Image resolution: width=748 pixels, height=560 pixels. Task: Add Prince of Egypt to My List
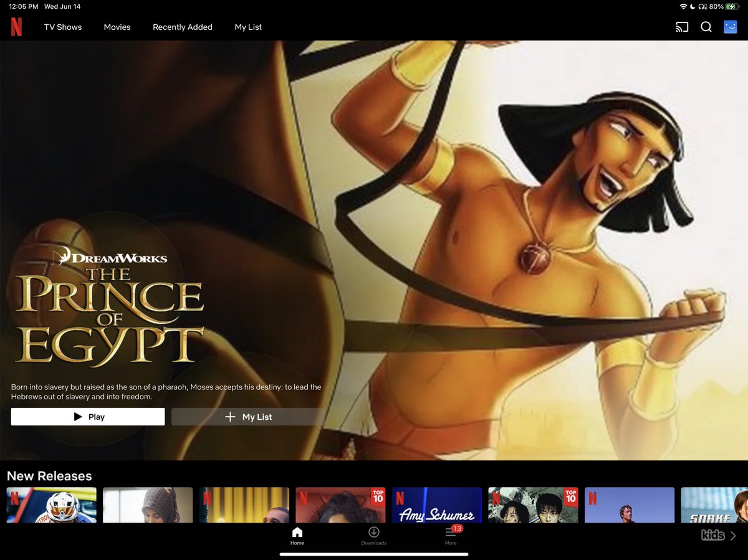[248, 417]
